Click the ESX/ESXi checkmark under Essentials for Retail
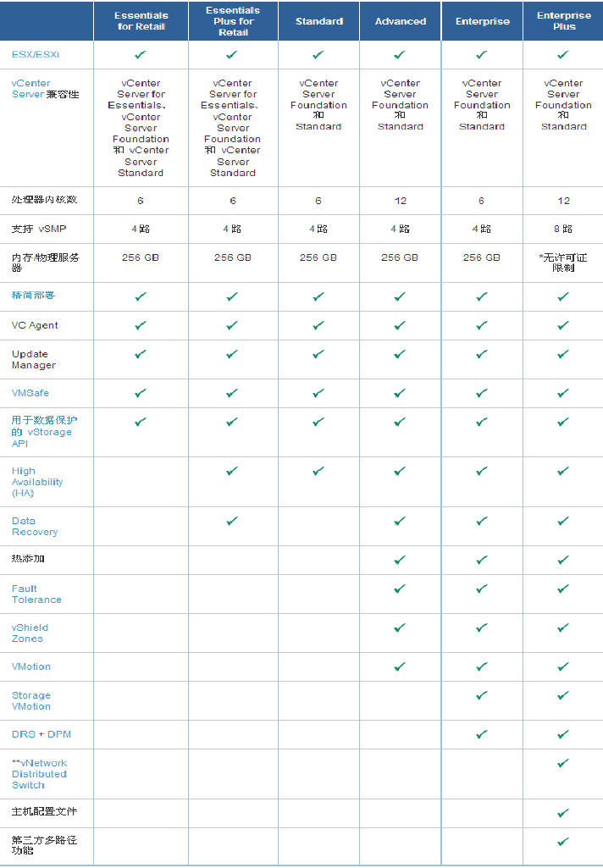603x868 pixels. click(141, 55)
